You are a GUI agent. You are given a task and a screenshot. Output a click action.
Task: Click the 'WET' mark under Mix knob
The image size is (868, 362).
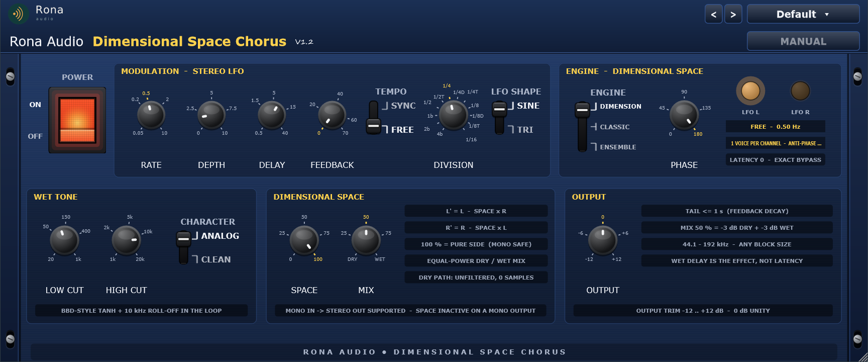pyautogui.click(x=380, y=259)
